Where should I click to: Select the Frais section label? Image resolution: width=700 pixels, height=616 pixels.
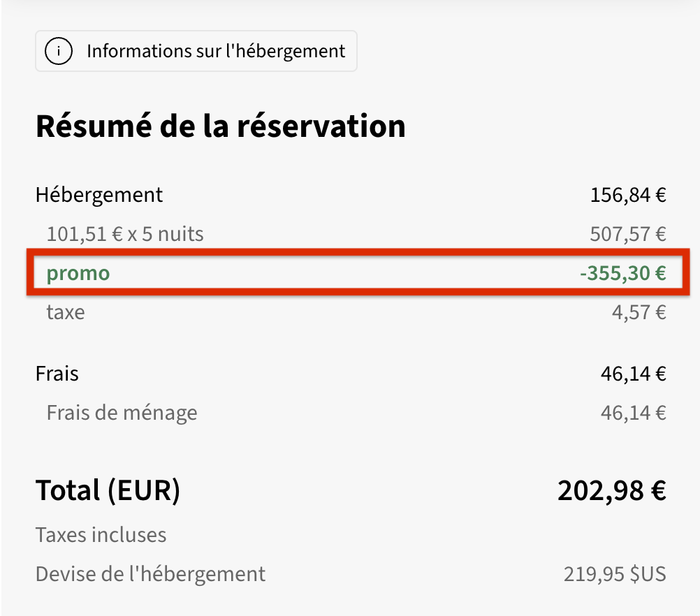click(57, 374)
